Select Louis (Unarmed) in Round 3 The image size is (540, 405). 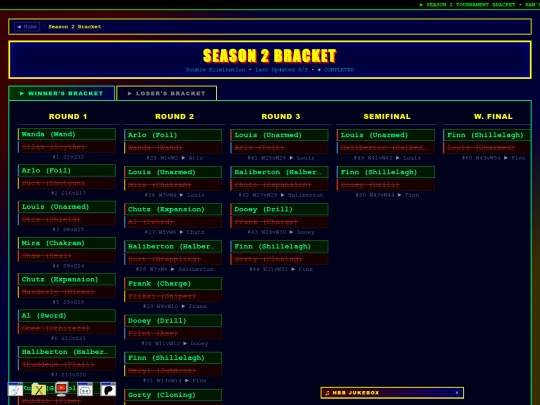point(279,135)
